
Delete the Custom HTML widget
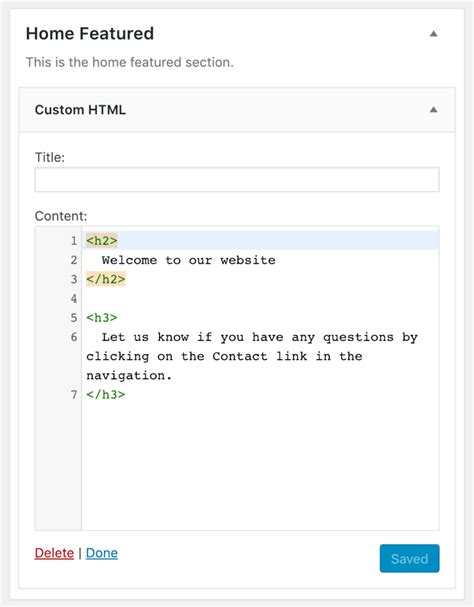pos(54,553)
